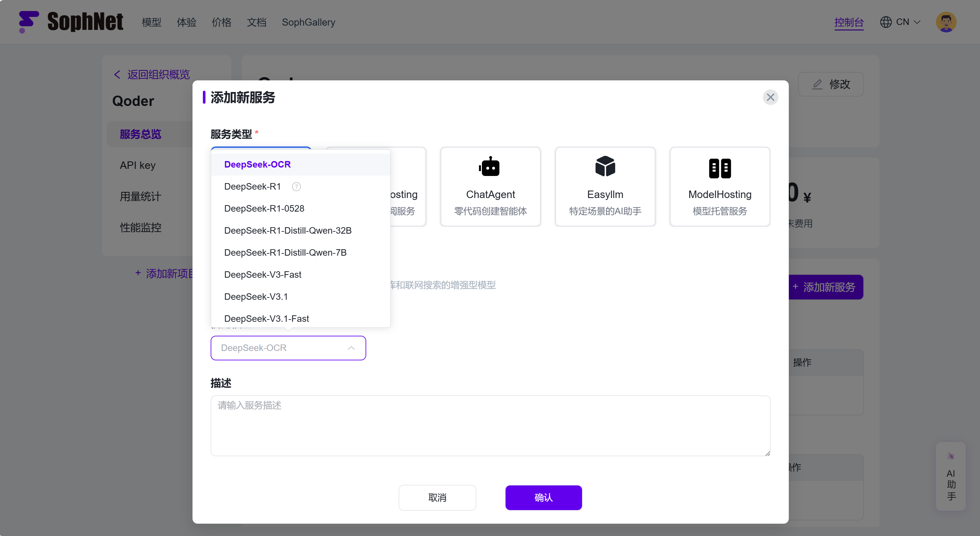Click the ChatAgent robot icon
Screen dimensions: 980x536
pyautogui.click(x=490, y=167)
